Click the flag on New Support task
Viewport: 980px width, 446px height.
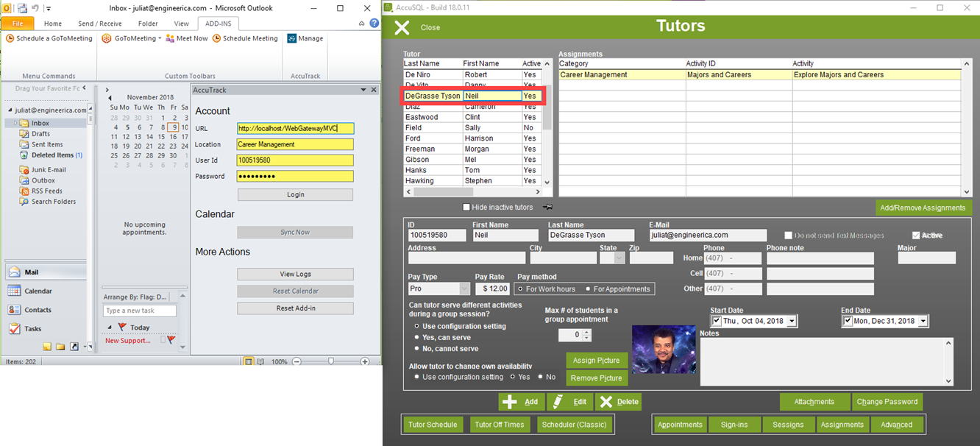point(171,340)
